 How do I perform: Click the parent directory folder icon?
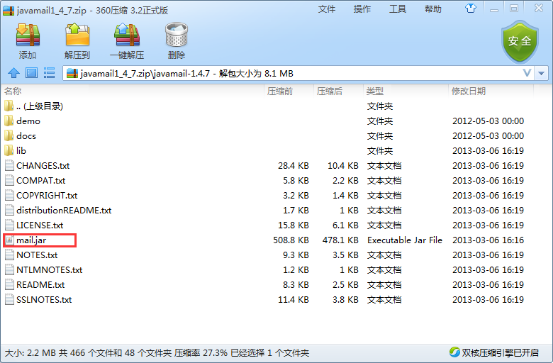click(x=9, y=106)
